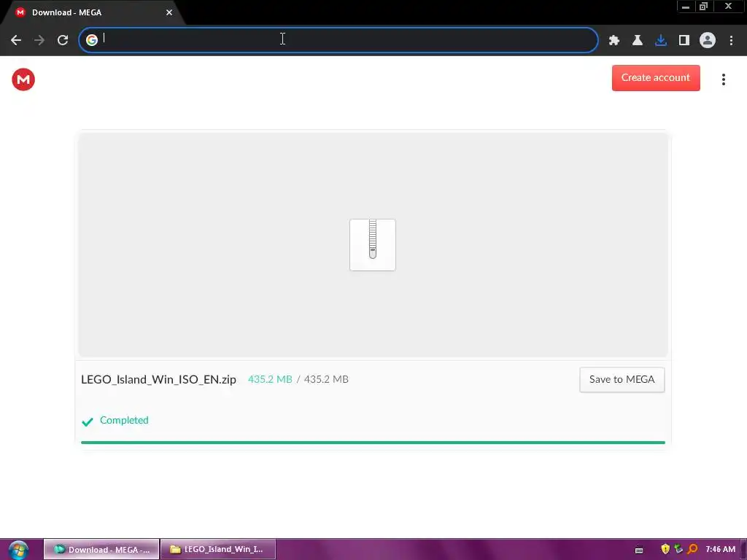747x560 pixels.
Task: Open MEGA page three-dot menu
Action: (723, 79)
